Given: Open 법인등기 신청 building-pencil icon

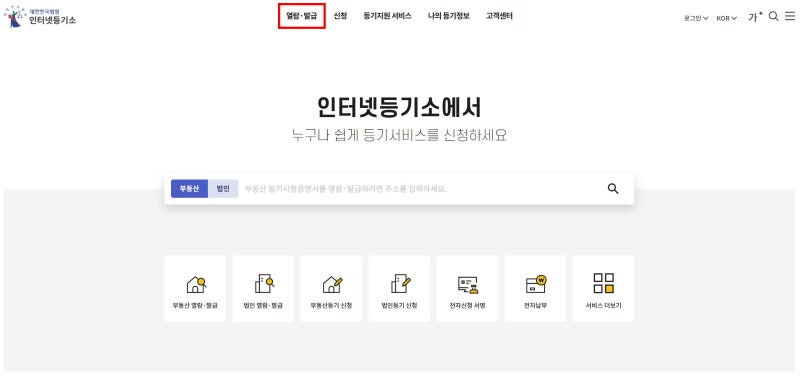Looking at the screenshot, I should pos(400,284).
